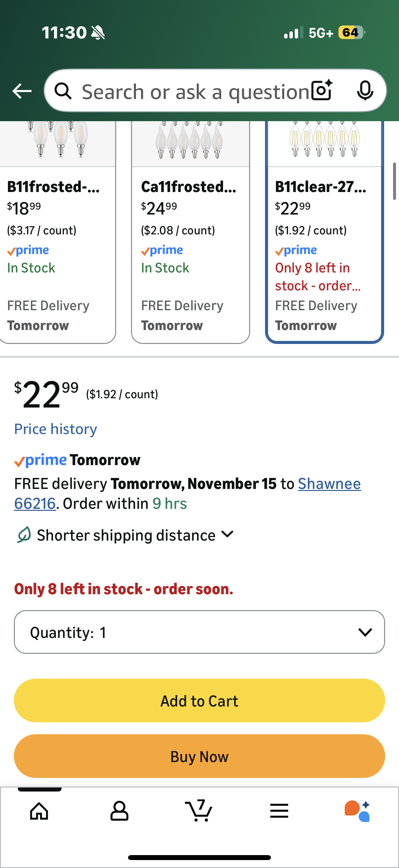The image size is (399, 868).
Task: Tap the Search or ask a question field
Action: tap(195, 92)
